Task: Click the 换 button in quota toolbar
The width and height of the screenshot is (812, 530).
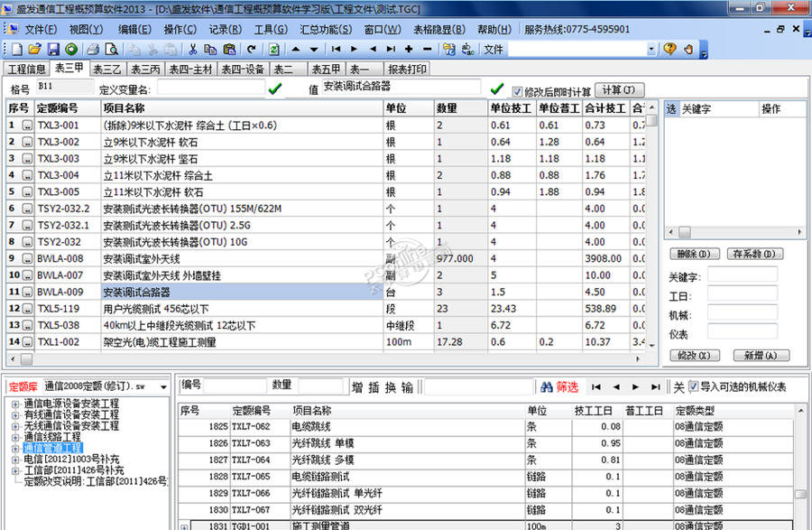Action: pos(391,387)
